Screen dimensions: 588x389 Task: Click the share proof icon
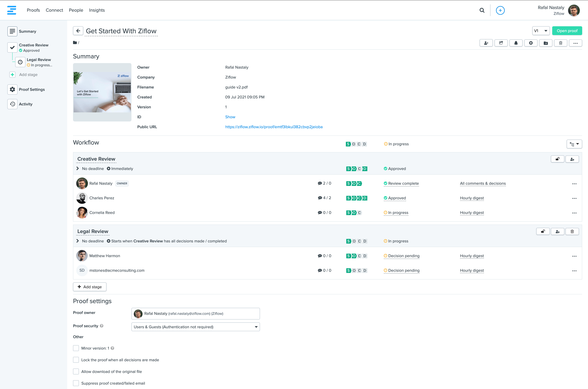click(x=501, y=43)
